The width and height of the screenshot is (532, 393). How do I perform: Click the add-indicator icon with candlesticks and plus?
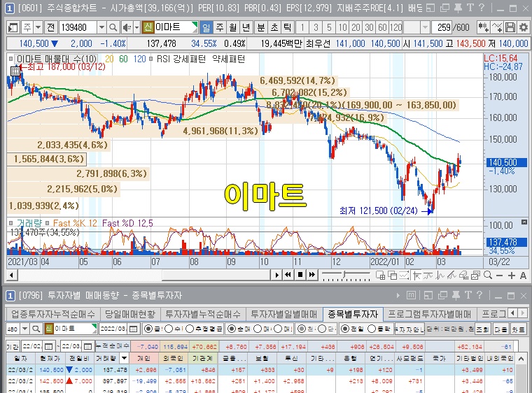pos(483,27)
